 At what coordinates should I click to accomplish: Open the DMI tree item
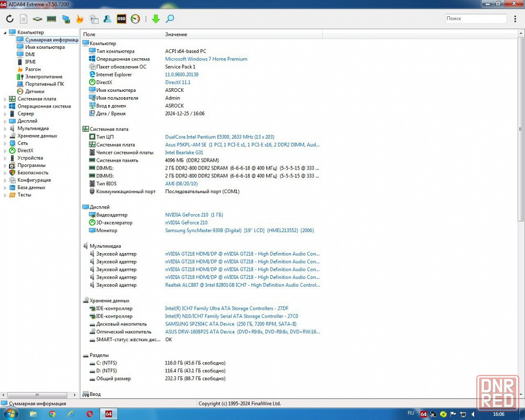pyautogui.click(x=30, y=54)
